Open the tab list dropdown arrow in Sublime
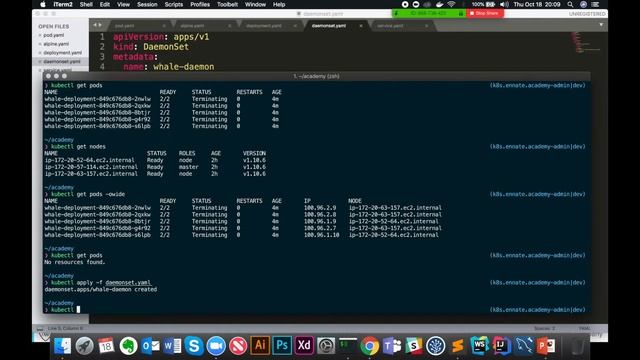Image resolution: width=640 pixels, height=360 pixels. pyautogui.click(x=601, y=25)
